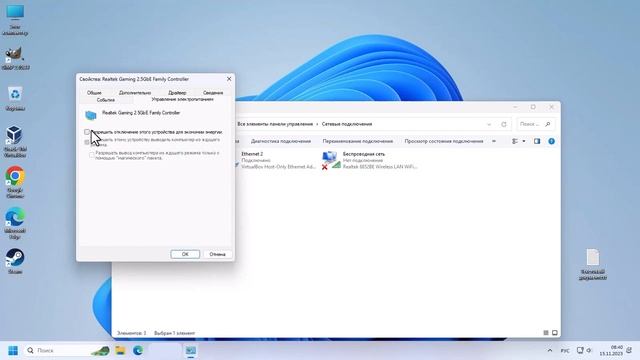
Task: Confirm the properties dialog with OK
Action: coord(185,254)
